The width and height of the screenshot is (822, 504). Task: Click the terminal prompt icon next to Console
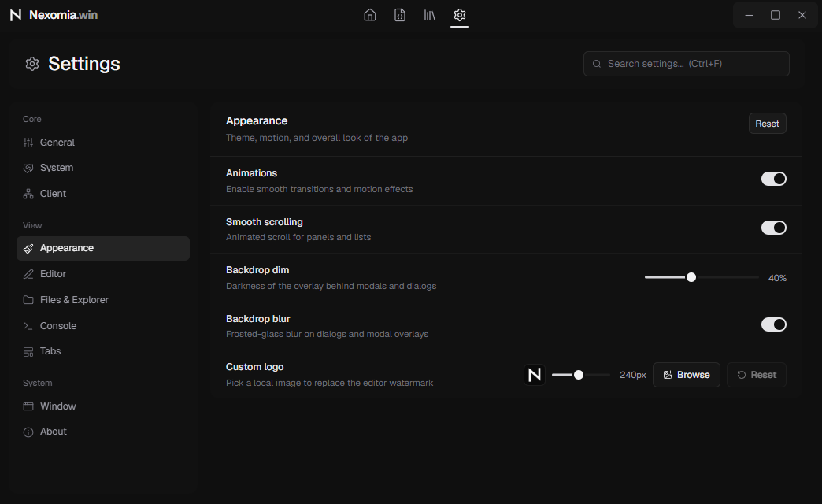[x=28, y=326]
